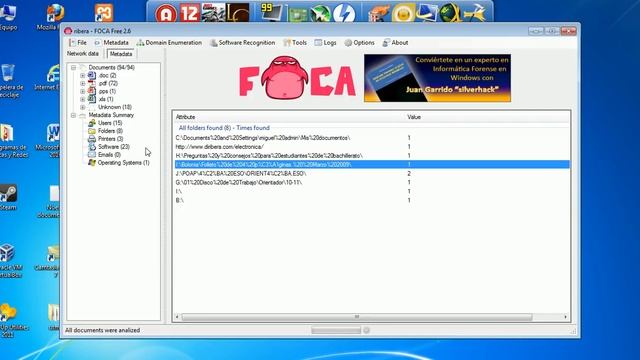This screenshot has width=640, height=360.
Task: Select the .xls (1) documents node
Action: tap(106, 99)
